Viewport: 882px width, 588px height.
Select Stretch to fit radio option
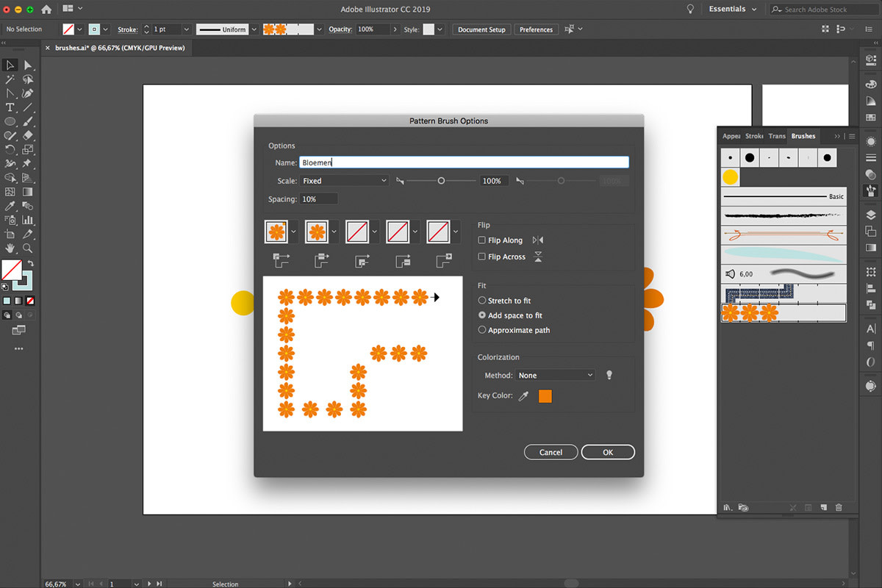[x=482, y=301]
